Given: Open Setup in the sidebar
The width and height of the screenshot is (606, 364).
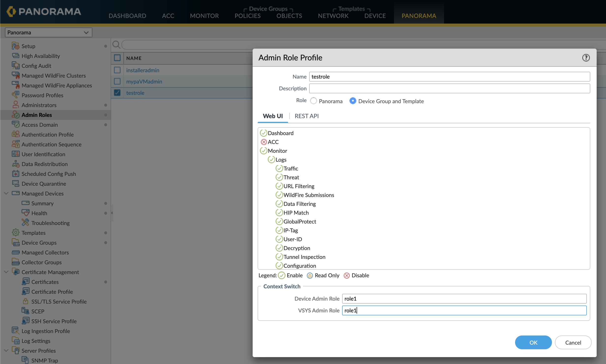Looking at the screenshot, I should [x=28, y=46].
